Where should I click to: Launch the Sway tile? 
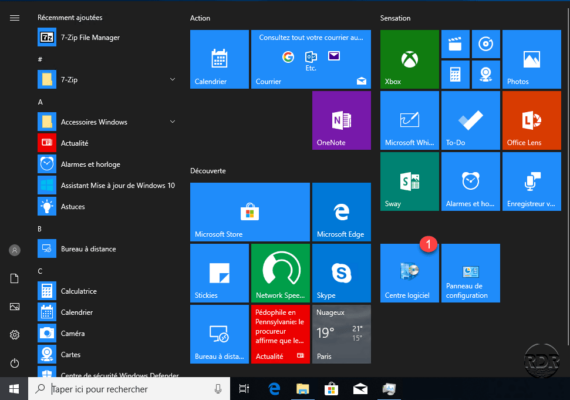tap(409, 181)
